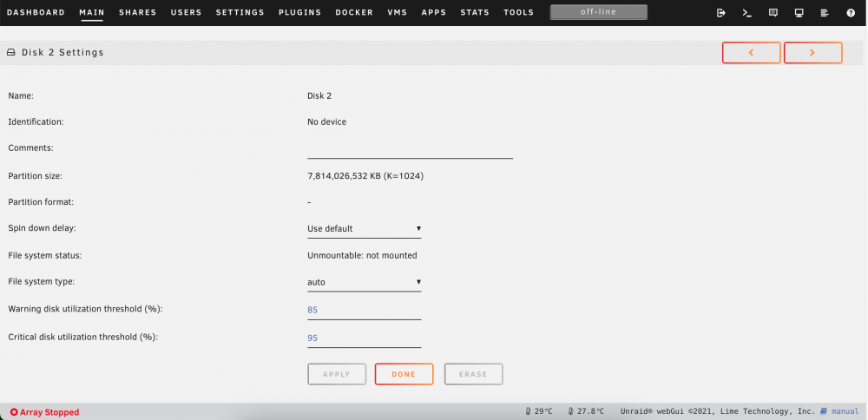Click the disk icon beside Disk 2 Settings
Screen dimensions: 868x420
click(x=11, y=53)
